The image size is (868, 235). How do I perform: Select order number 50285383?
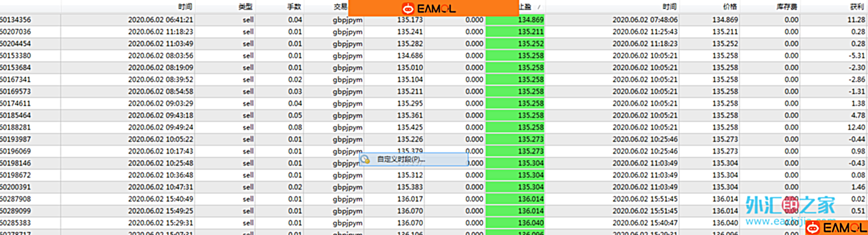coord(15,222)
